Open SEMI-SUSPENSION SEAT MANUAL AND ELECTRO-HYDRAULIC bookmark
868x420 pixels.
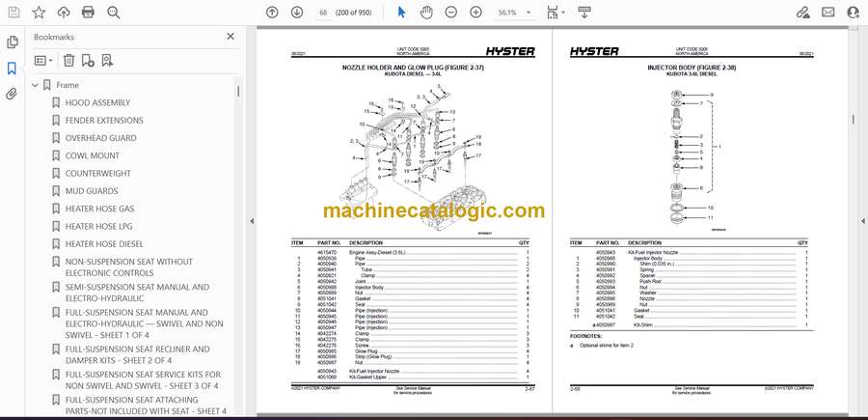click(137, 293)
